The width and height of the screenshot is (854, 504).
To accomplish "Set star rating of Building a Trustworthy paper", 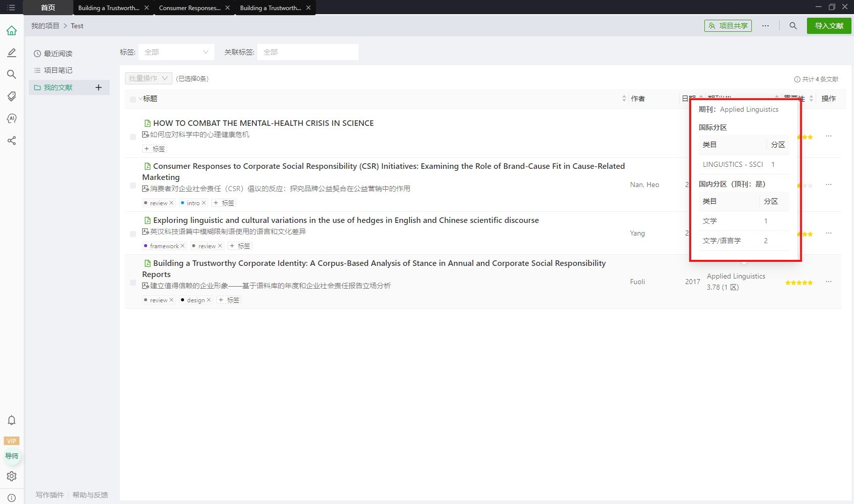I will click(x=799, y=283).
